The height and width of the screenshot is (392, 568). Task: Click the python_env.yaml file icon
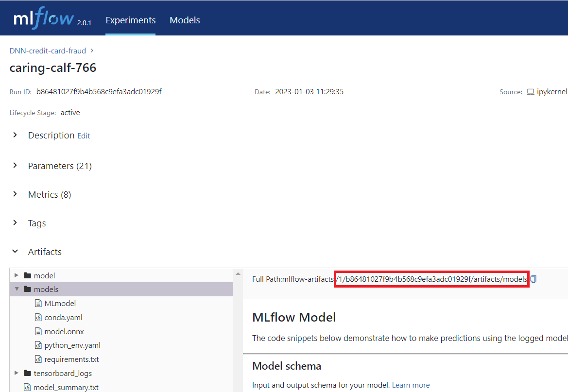coord(38,345)
